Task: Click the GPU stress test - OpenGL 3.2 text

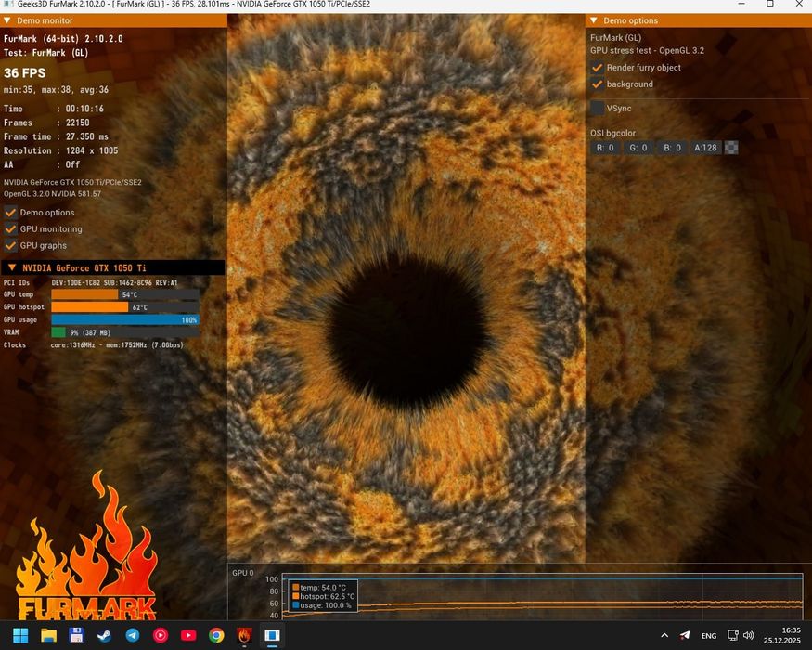Action: 648,51
